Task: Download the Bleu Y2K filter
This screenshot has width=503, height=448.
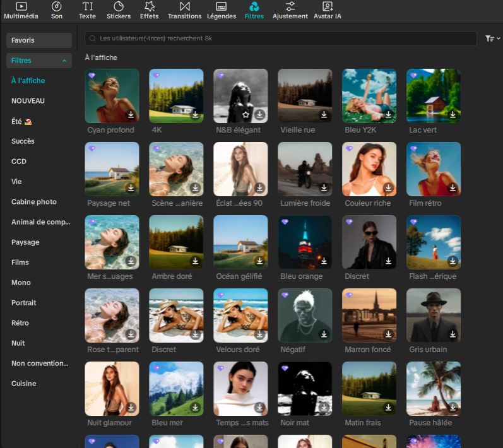Action: coord(389,114)
